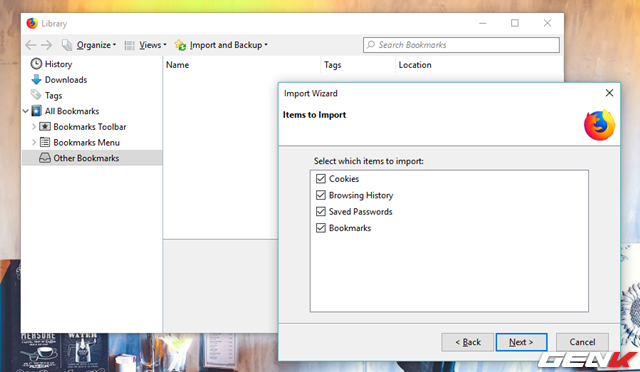Select the Downloads arrow icon
Screen dimensions: 640x372
(x=36, y=79)
